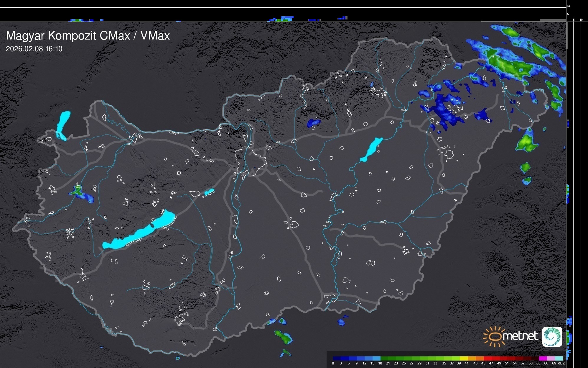Click the orange sun metnet logo

495,336
